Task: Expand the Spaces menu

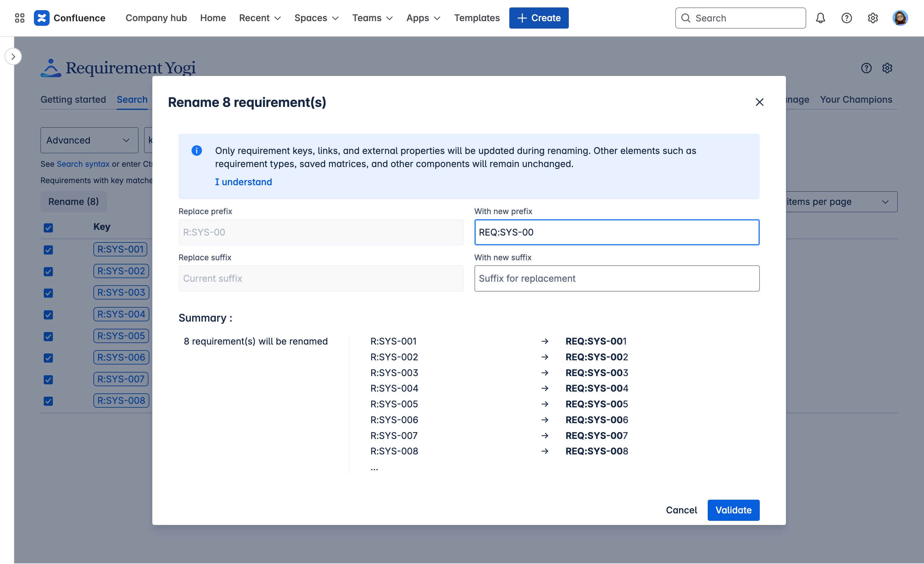Action: coord(316,18)
